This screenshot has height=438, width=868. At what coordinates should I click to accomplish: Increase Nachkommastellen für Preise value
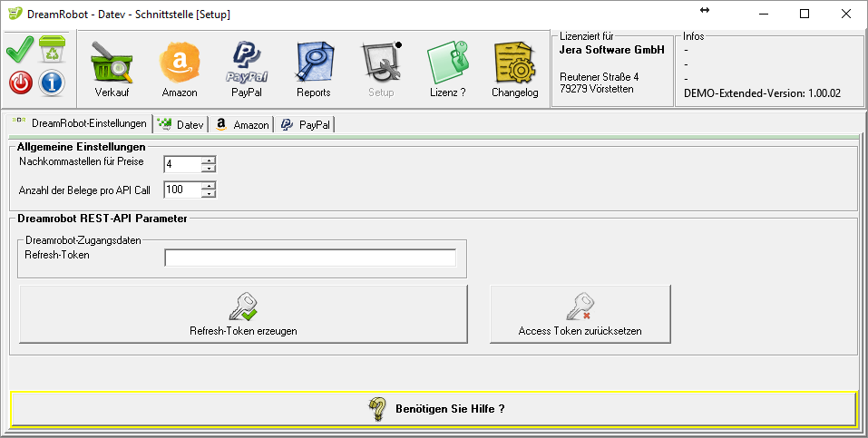210,161
